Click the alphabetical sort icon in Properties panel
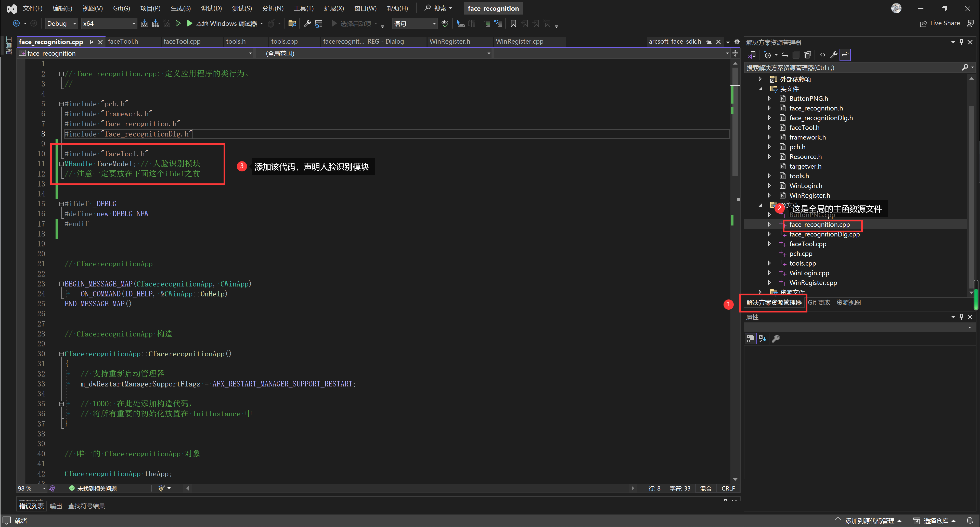 762,338
